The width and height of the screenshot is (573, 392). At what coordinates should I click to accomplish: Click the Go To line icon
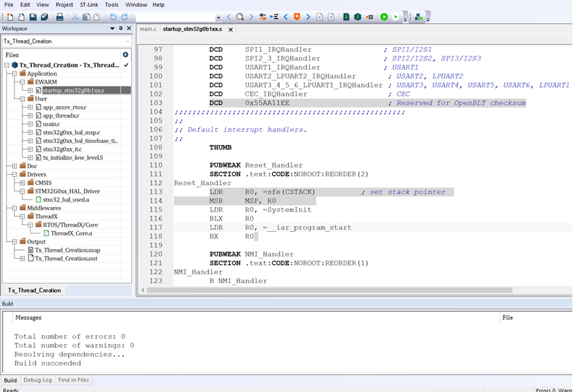click(274, 17)
